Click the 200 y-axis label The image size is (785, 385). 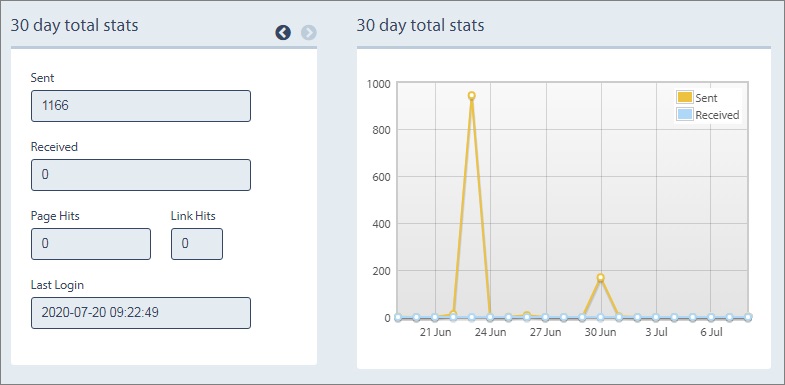pyautogui.click(x=381, y=271)
